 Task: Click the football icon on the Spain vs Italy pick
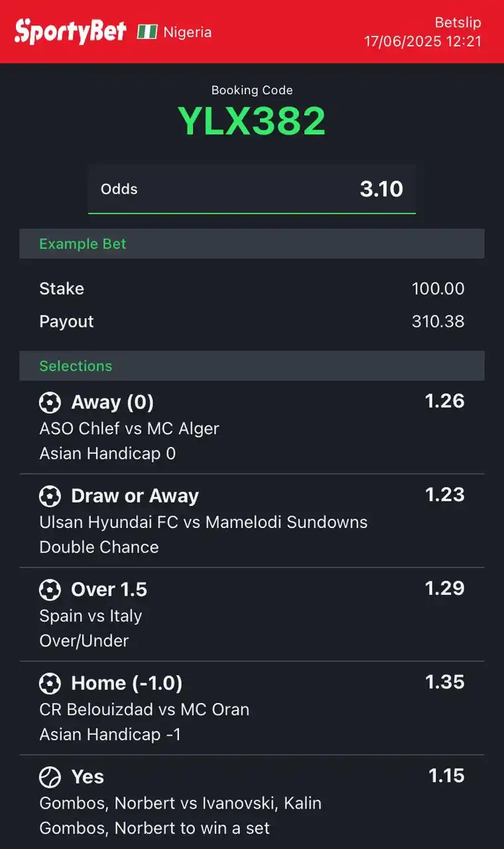[50, 590]
